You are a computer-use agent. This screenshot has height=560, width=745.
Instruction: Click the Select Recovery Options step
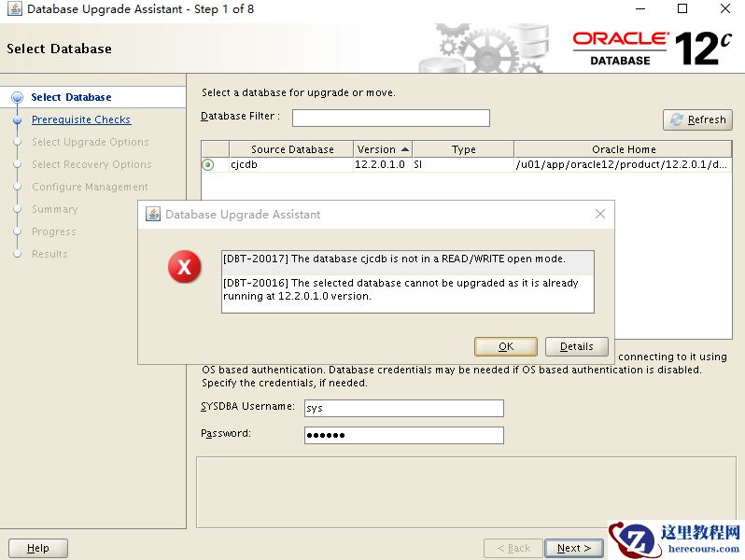coord(91,164)
